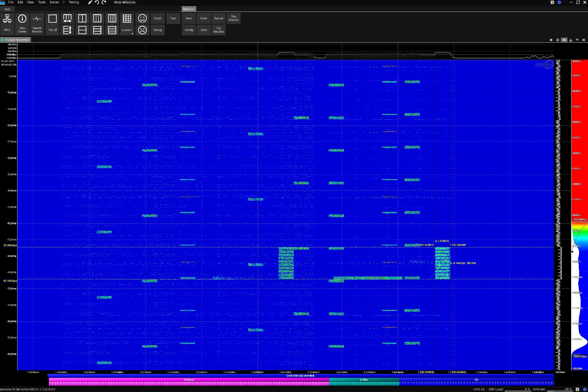Select the vertical auto-arrange layout icon
Image resolution: width=588 pixels, height=392 pixels.
[x=67, y=30]
